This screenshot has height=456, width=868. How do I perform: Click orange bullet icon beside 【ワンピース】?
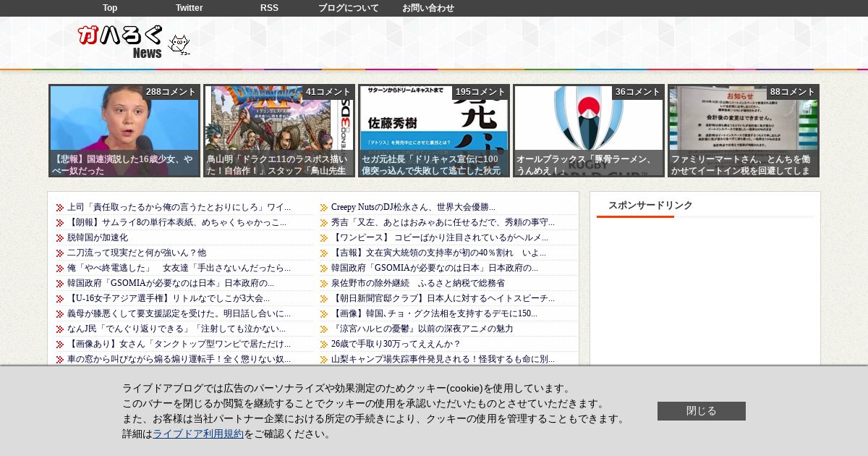point(324,238)
